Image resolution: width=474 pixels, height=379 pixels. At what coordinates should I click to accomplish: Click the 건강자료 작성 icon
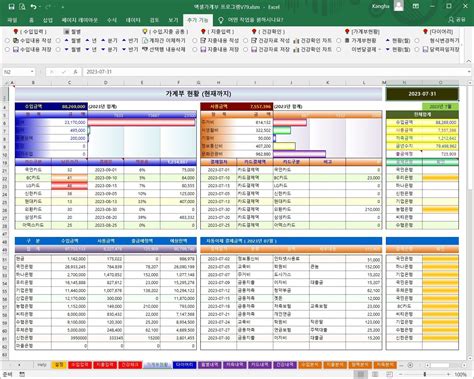pyautogui.click(x=254, y=40)
